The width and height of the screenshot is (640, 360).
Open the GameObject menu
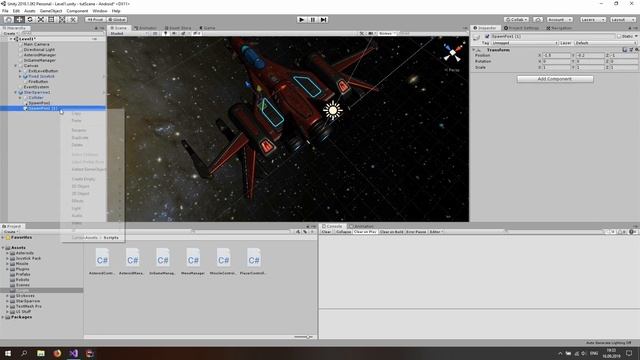click(x=51, y=11)
